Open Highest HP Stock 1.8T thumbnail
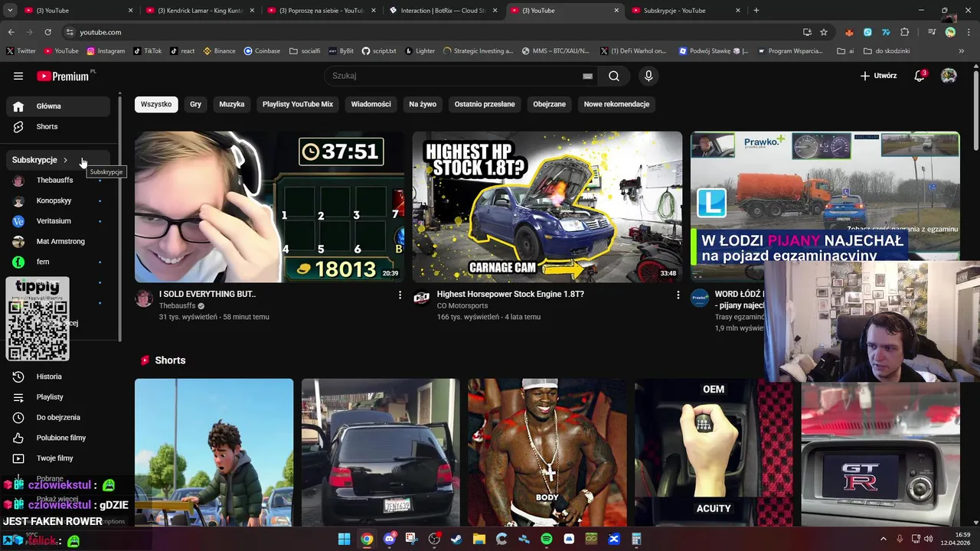The width and height of the screenshot is (980, 551). [547, 207]
